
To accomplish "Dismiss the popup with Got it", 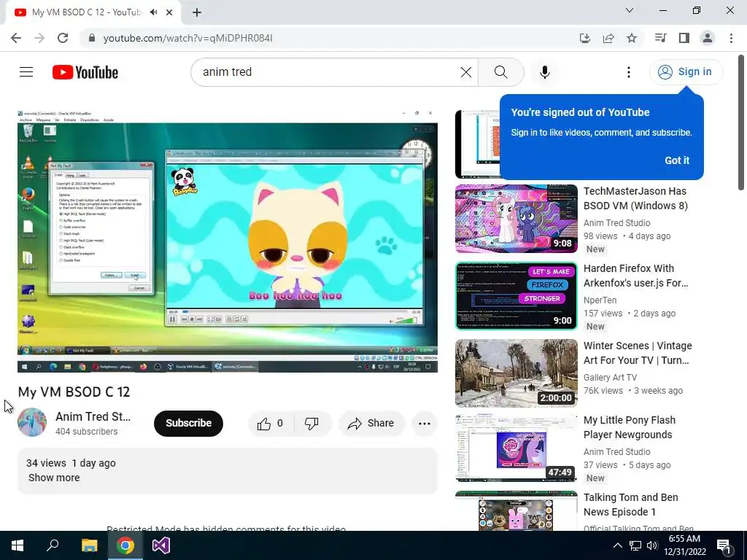I will [x=676, y=160].
